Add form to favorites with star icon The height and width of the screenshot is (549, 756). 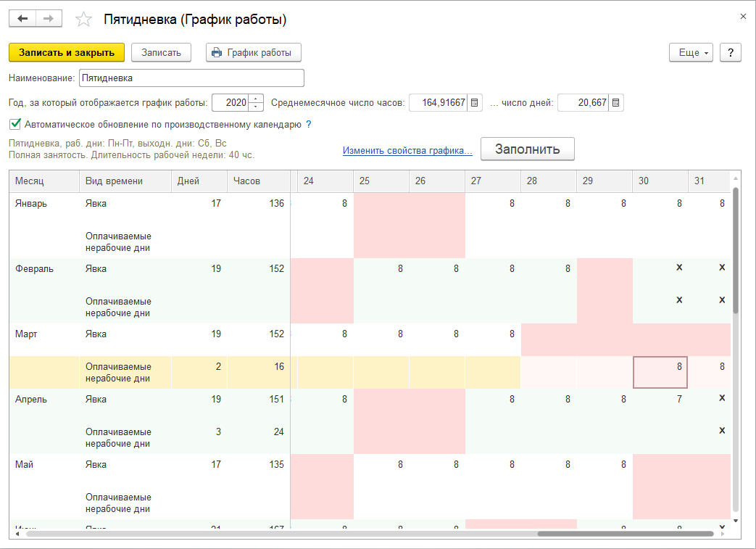coord(83,20)
